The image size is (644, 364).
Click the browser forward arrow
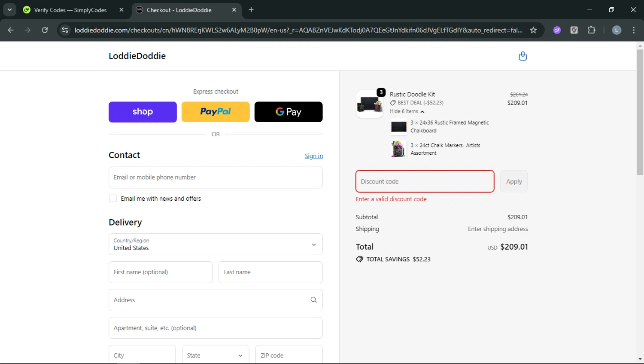pyautogui.click(x=27, y=30)
